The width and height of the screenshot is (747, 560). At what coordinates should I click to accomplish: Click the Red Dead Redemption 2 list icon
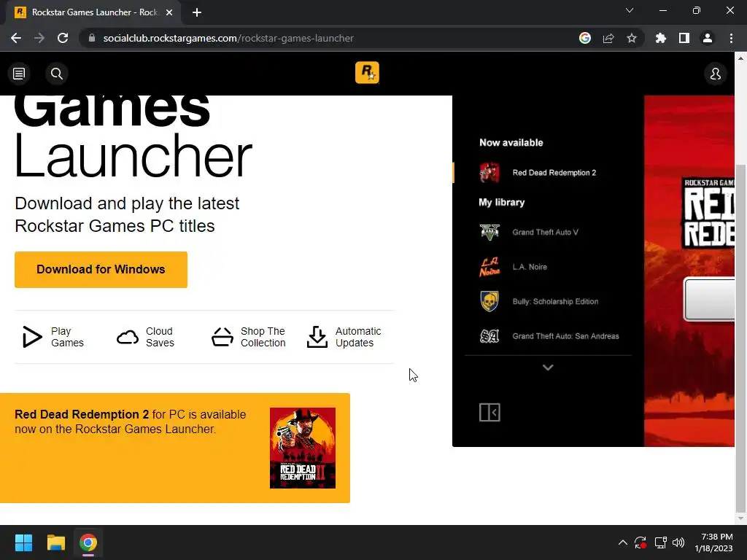click(489, 172)
